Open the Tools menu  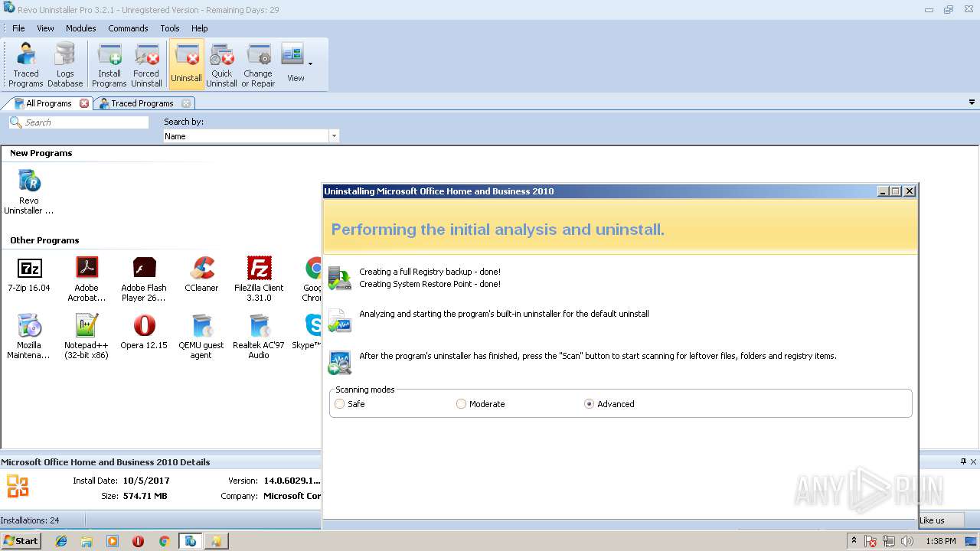(170, 28)
